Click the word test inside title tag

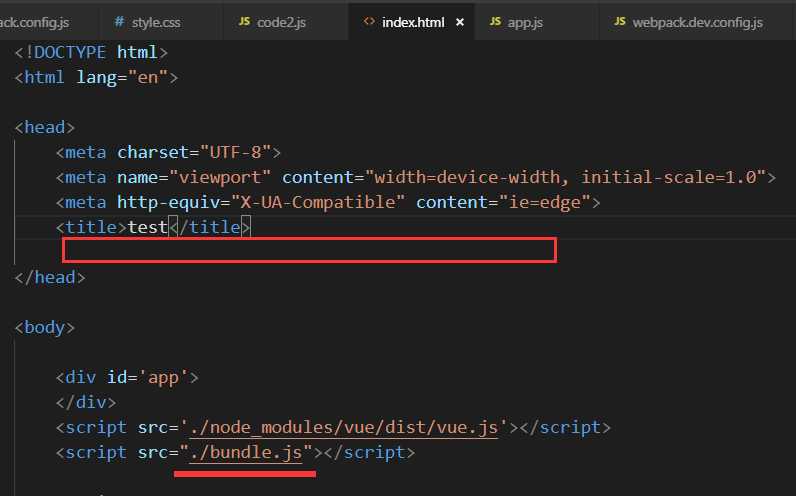pyautogui.click(x=147, y=227)
